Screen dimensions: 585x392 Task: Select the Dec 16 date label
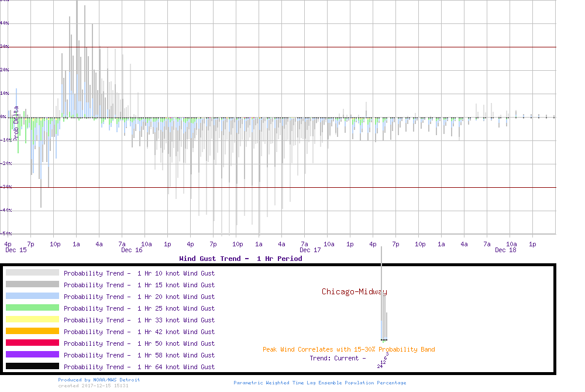[132, 250]
